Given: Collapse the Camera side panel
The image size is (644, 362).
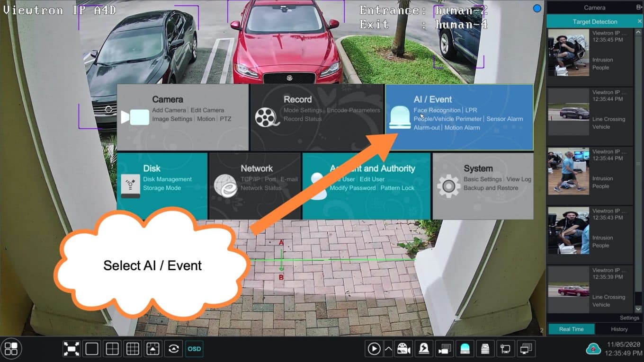Looking at the screenshot, I should point(553,8).
